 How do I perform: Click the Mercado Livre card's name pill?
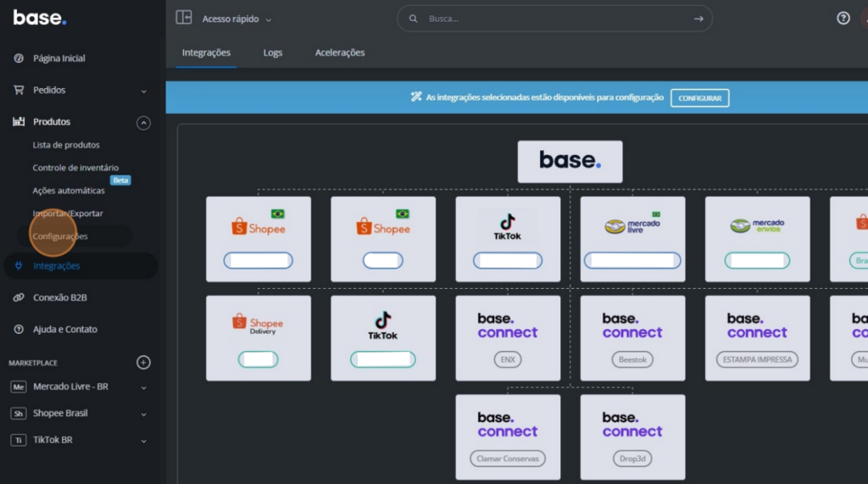pyautogui.click(x=632, y=260)
